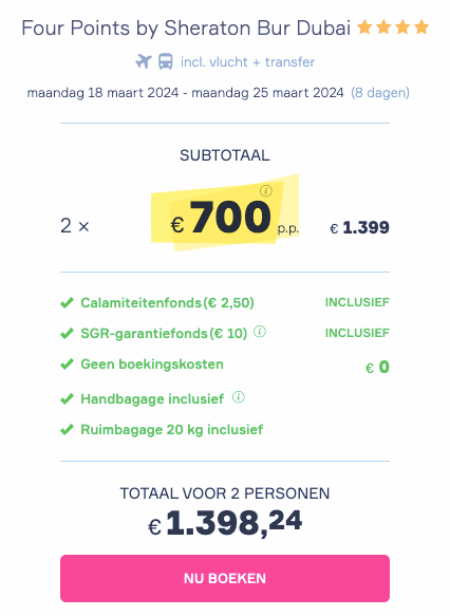
Task: Click the Calamiteitenfonds (€ 2,50) item
Action: 167,303
